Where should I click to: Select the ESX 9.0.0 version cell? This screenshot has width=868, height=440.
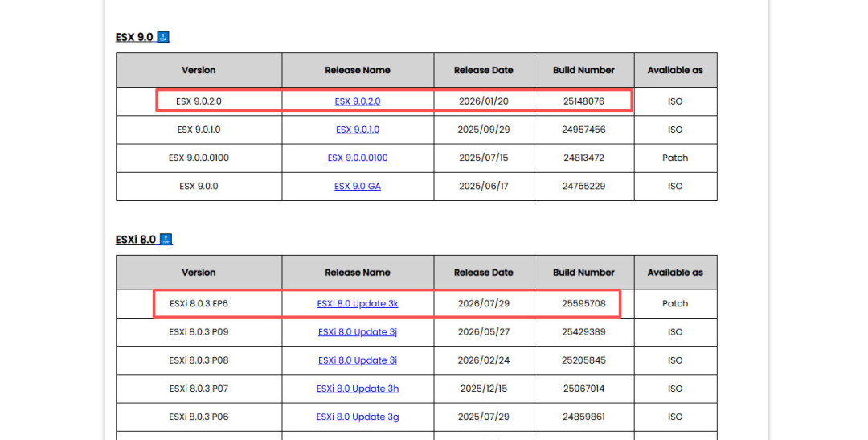199,186
